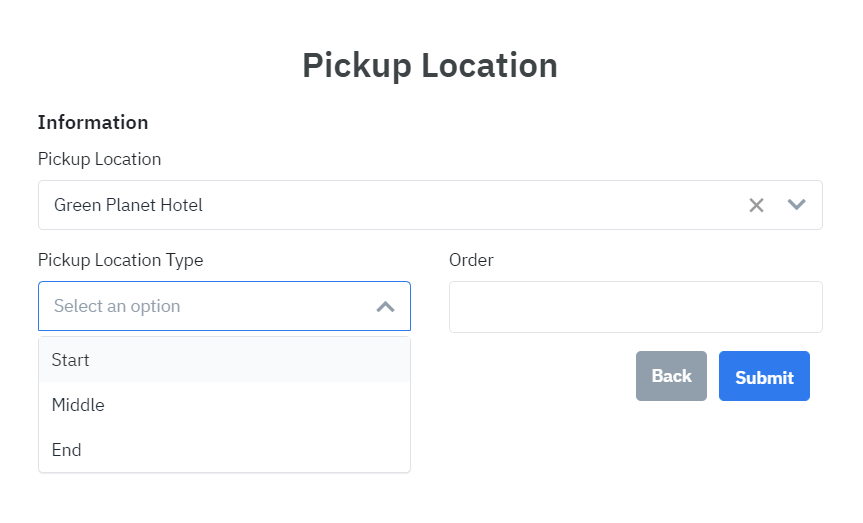Image resolution: width=863 pixels, height=523 pixels.
Task: Click the 'Select an option' placeholder text
Action: click(x=117, y=307)
